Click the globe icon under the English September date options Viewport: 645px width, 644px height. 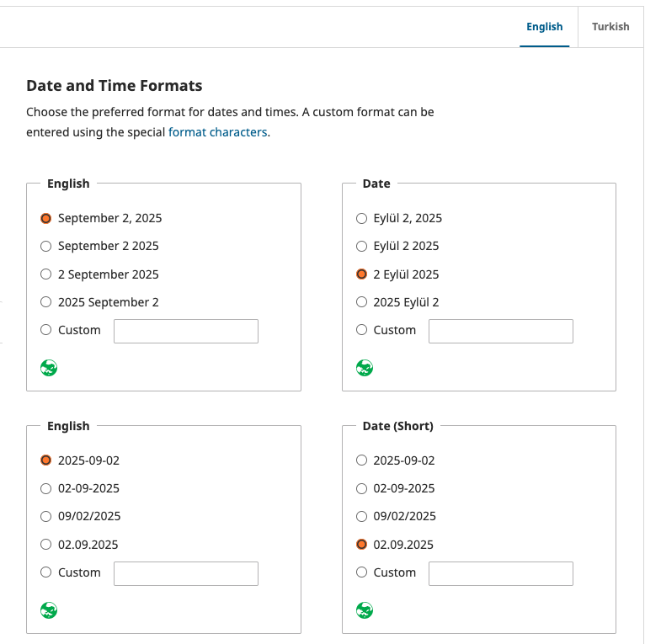click(49, 368)
